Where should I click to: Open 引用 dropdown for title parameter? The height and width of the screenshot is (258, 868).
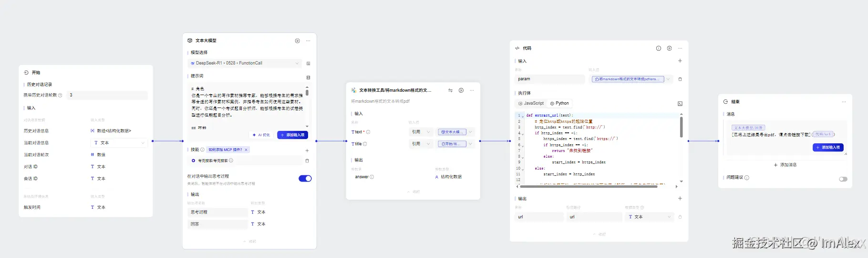[421, 144]
